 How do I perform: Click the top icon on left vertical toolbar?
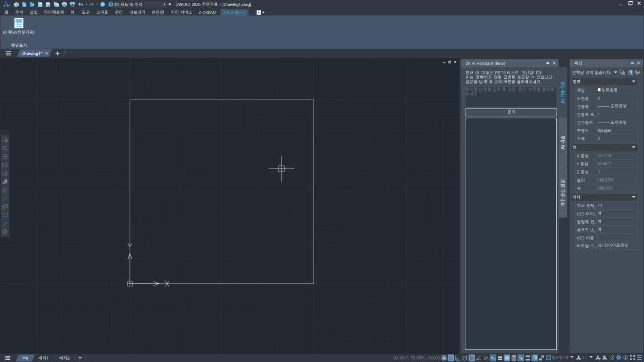point(5,140)
